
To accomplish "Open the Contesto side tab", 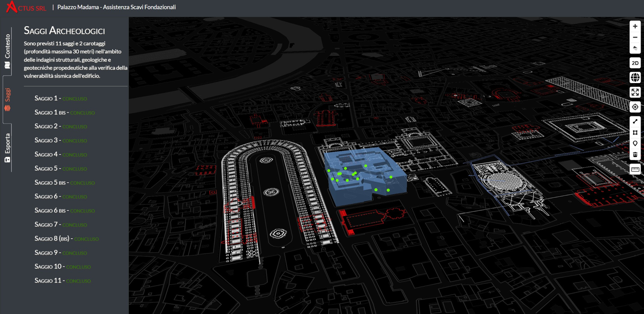I will (7, 51).
